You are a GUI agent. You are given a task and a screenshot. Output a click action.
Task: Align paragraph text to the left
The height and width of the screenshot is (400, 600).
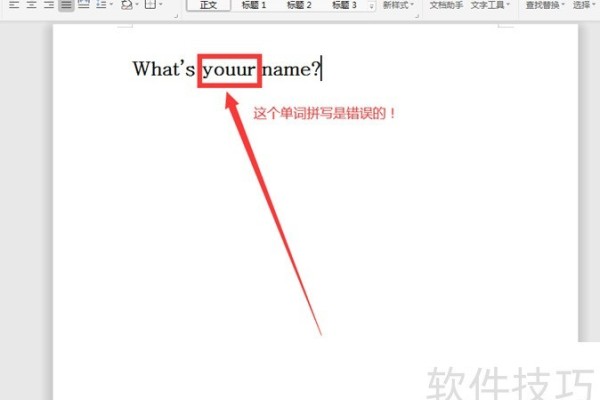click(14, 5)
